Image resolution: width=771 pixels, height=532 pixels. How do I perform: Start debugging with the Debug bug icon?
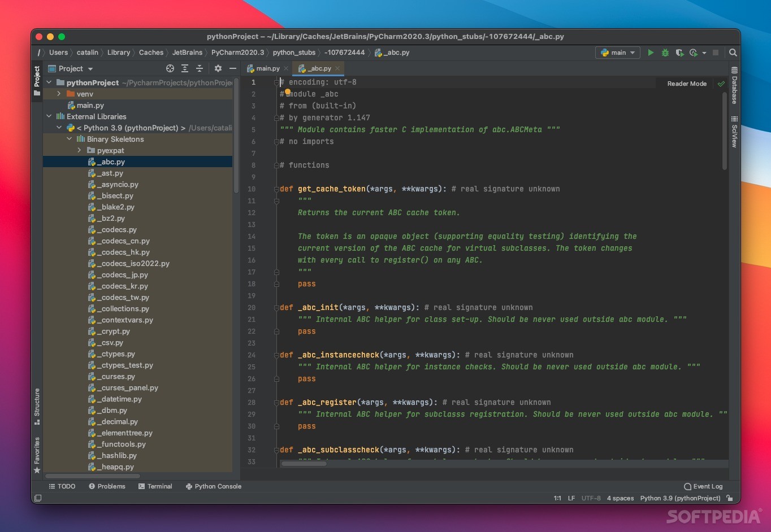[664, 52]
